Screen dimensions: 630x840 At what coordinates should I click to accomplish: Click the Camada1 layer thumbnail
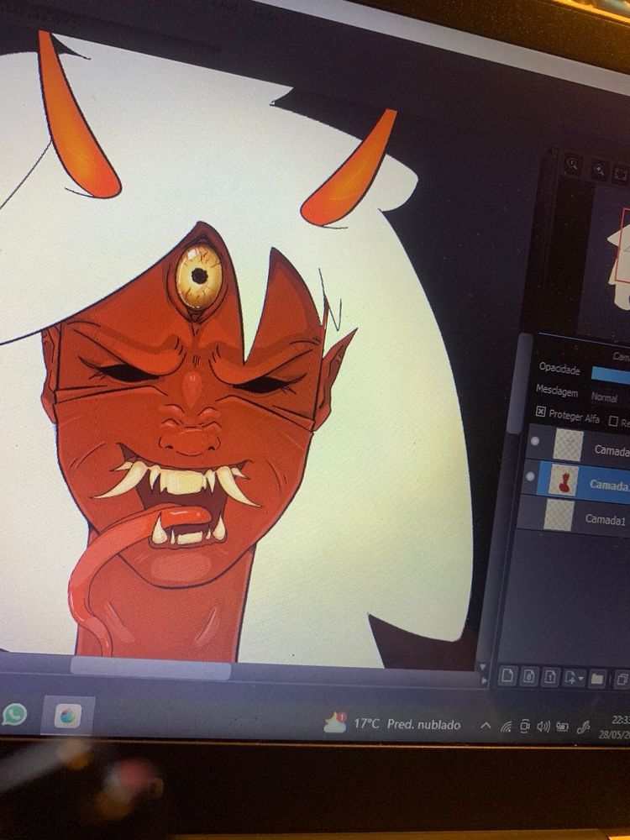559,515
